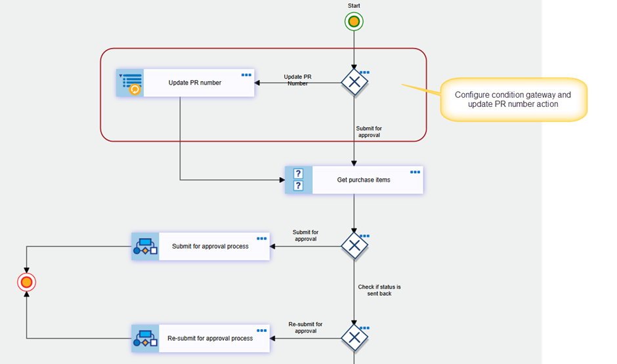The height and width of the screenshot is (364, 617).
Task: Click the Get purchase items question-mark icon
Action: 299,180
